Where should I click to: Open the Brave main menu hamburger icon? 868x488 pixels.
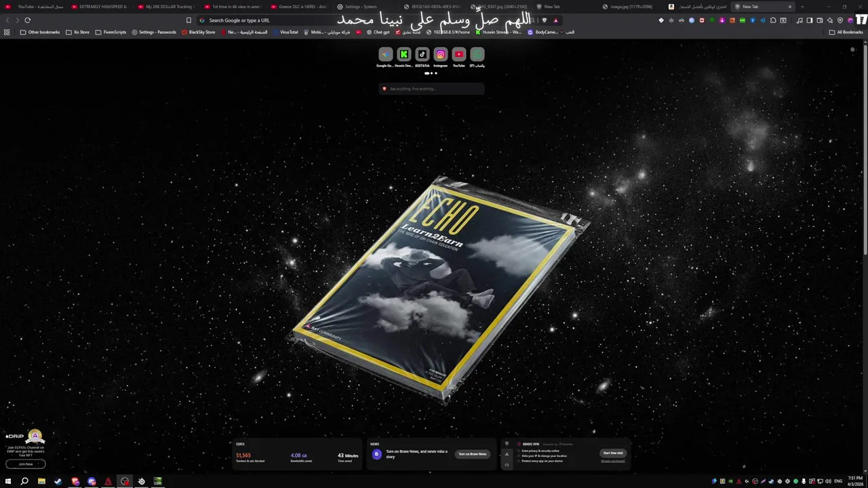(x=861, y=20)
